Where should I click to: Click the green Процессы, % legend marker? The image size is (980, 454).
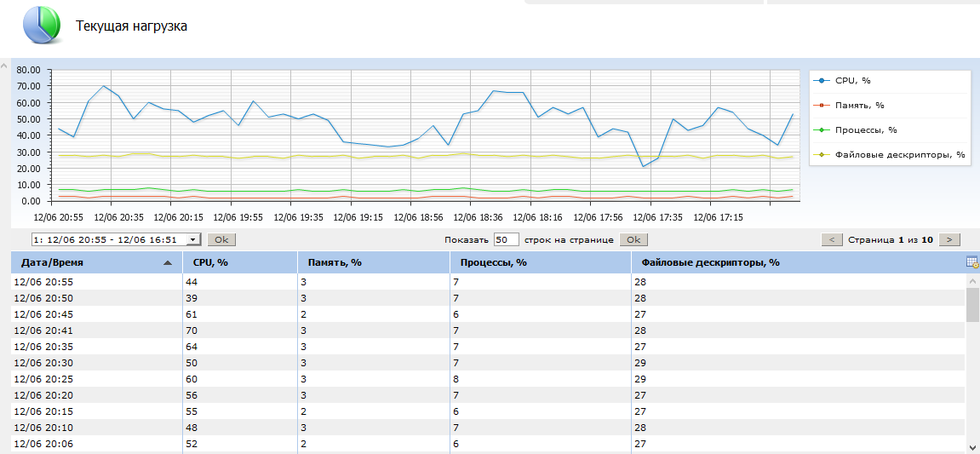(822, 130)
